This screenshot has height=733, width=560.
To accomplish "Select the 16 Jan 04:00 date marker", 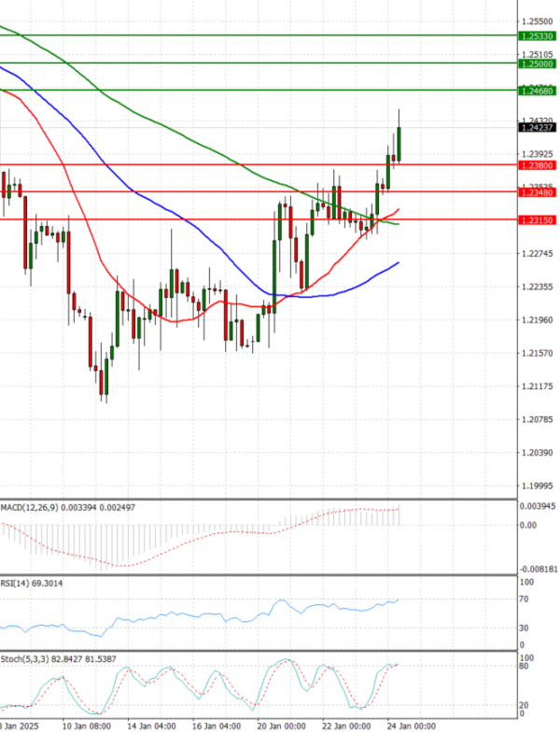I will [217, 725].
